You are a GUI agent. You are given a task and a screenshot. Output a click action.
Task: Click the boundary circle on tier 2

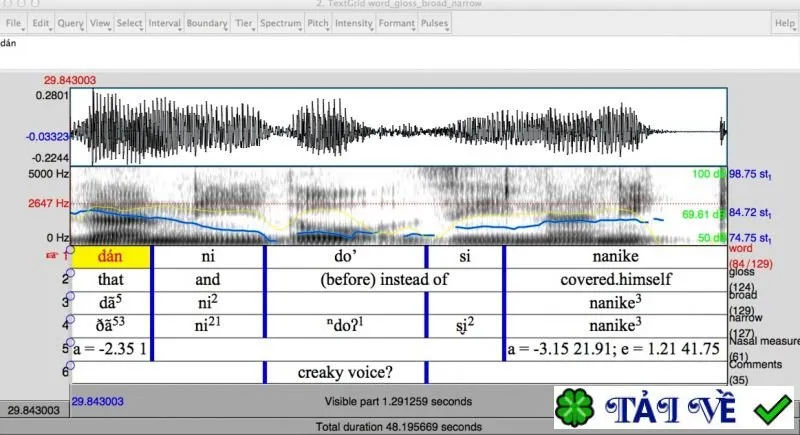click(70, 273)
